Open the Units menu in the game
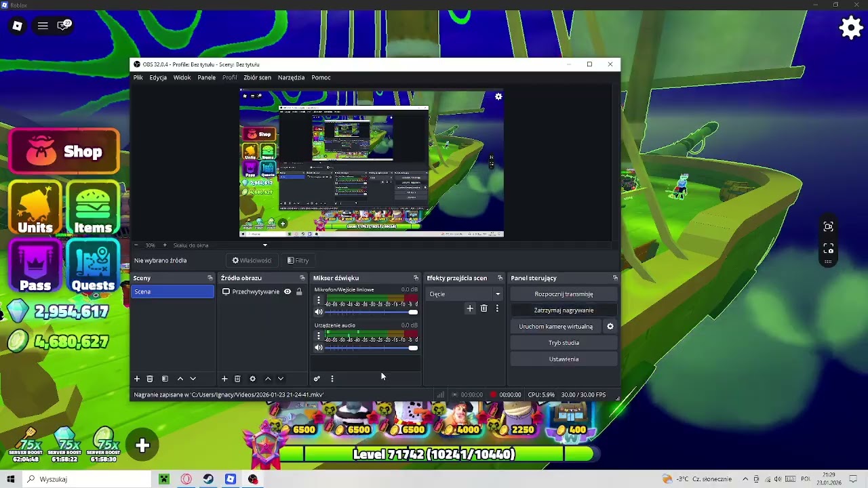 coord(35,209)
